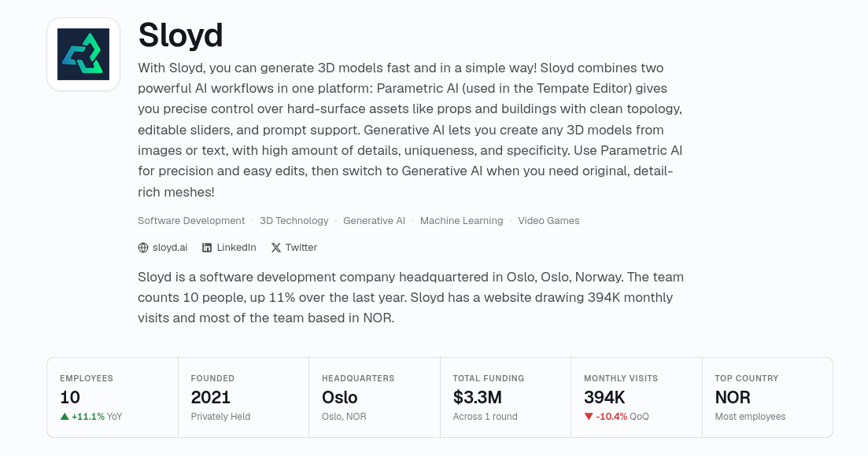Open the LinkedIn profile link

[229, 248]
